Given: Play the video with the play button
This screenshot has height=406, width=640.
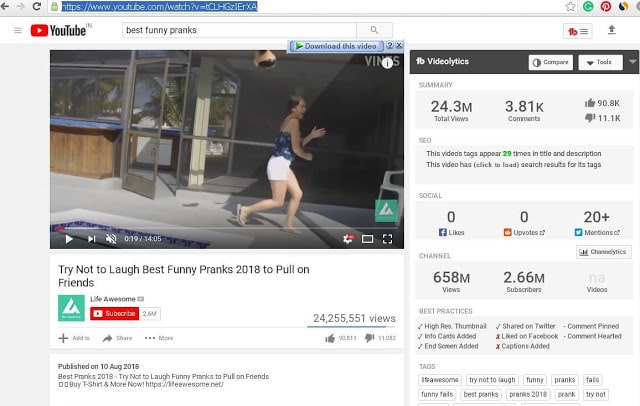Looking at the screenshot, I should tap(69, 239).
